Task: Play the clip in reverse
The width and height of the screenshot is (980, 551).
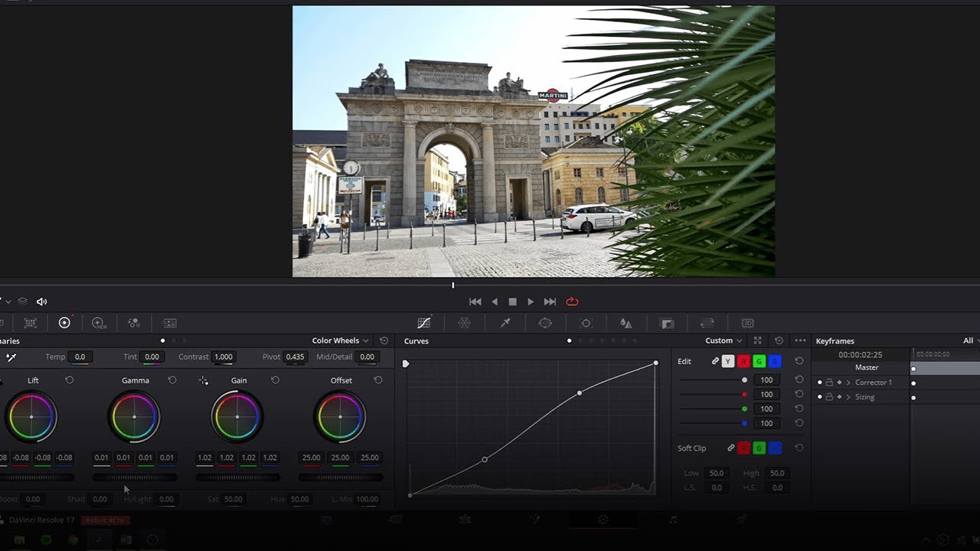Action: (x=495, y=302)
